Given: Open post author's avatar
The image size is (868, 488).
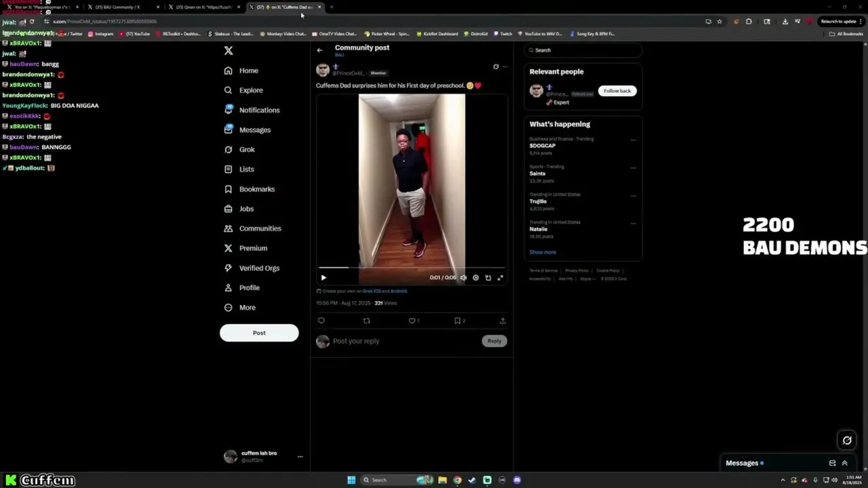Looking at the screenshot, I should point(323,70).
